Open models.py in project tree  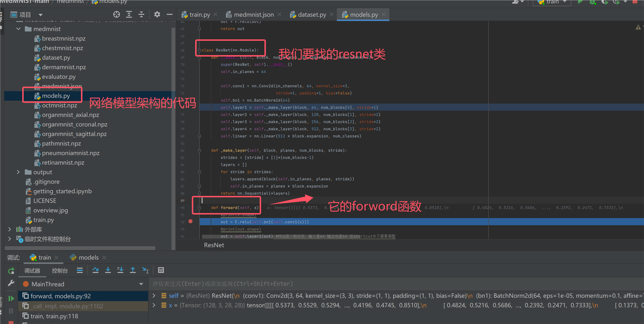(56, 96)
